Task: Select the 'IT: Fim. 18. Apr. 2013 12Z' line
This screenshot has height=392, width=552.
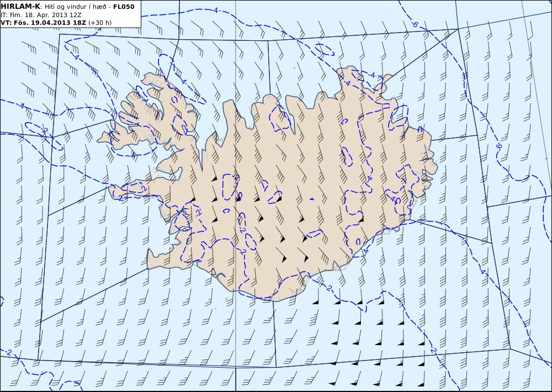Action: pyautogui.click(x=41, y=15)
